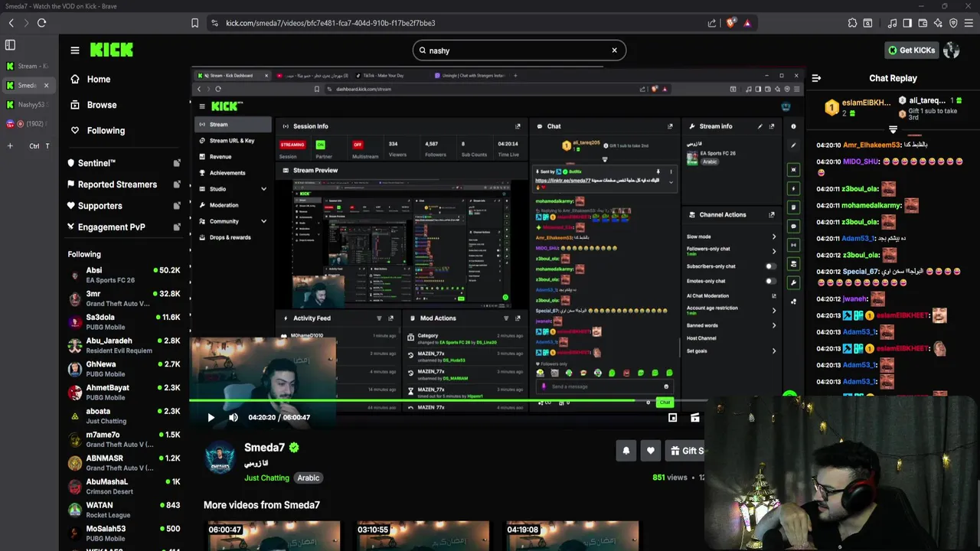This screenshot has width=980, height=551.
Task: Click the Arabic language tag
Action: coord(309,478)
